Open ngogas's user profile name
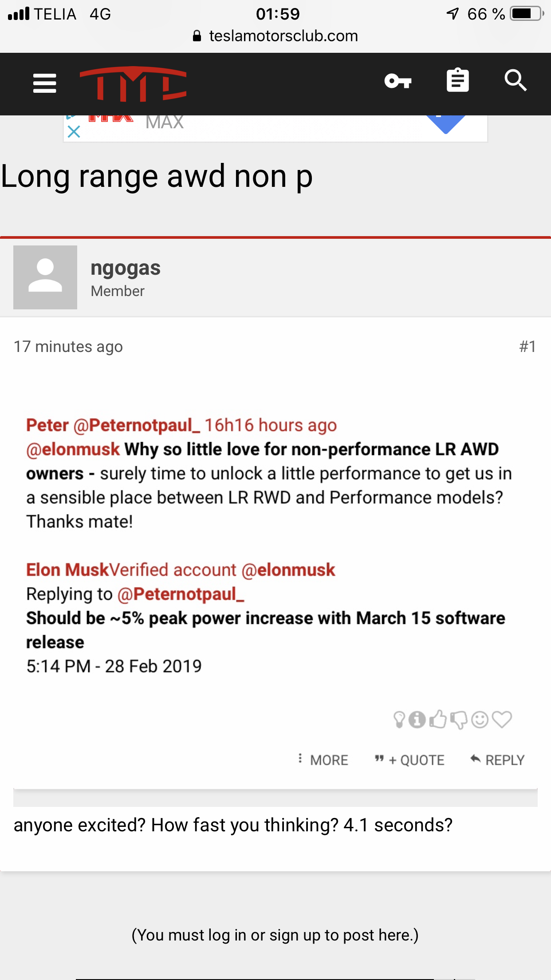 (126, 268)
